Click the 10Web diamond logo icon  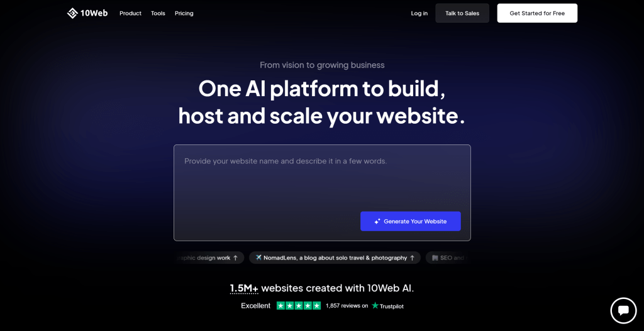[x=72, y=13]
